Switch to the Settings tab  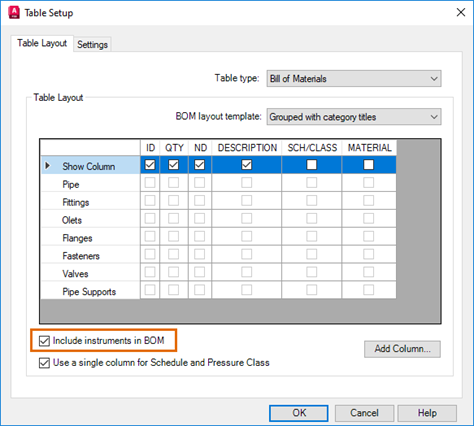(x=92, y=44)
